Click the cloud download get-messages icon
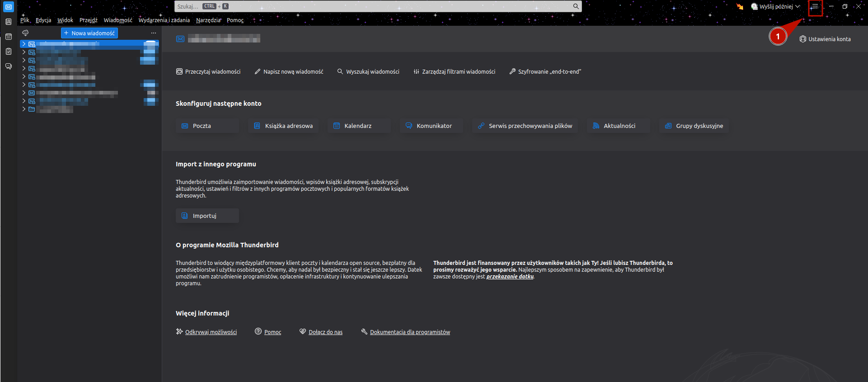This screenshot has width=868, height=382. [x=25, y=33]
